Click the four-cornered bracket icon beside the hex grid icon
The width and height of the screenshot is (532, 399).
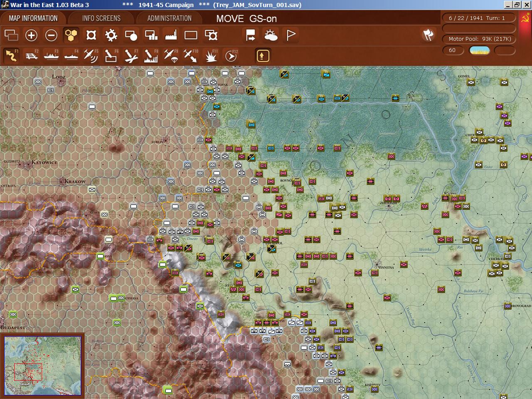click(91, 35)
